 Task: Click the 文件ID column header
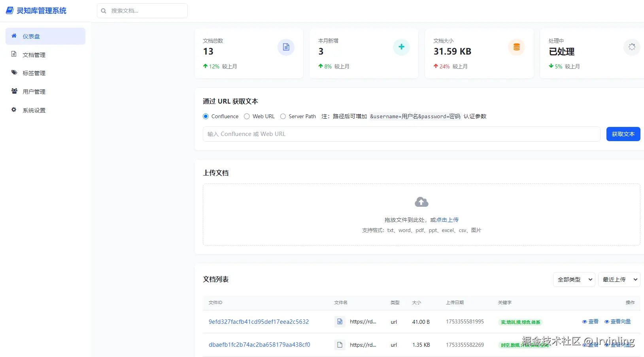(x=215, y=303)
